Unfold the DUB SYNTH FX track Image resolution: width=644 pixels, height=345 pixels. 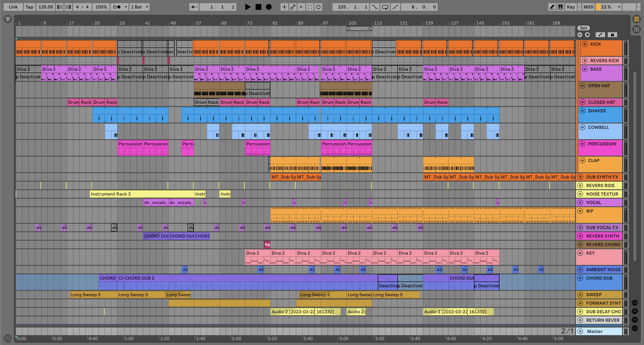point(580,177)
